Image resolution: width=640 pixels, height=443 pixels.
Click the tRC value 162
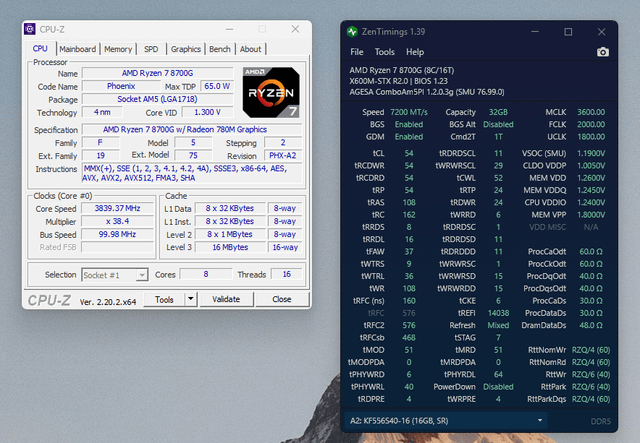pos(409,215)
